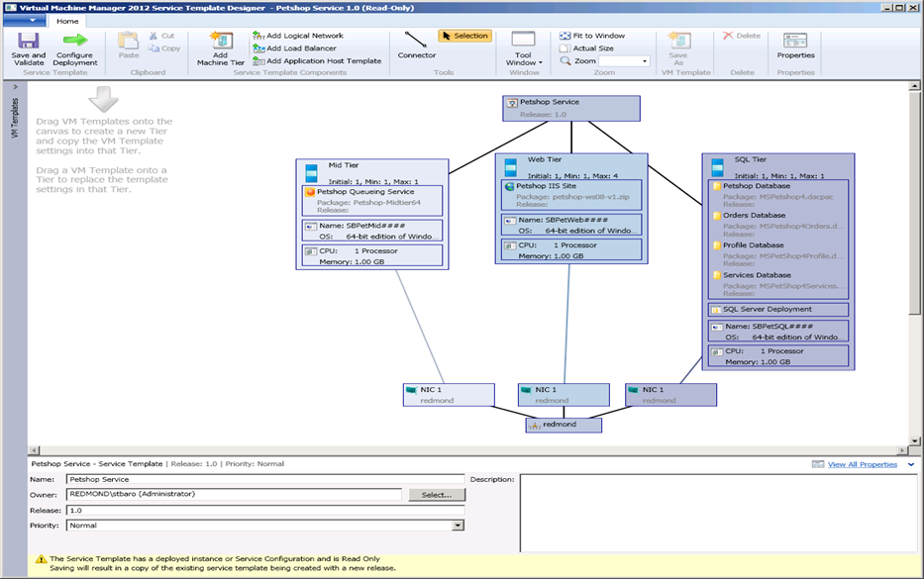Screen dimensions: 924x579
Task: Click the Add Load Balancer icon
Action: tap(258, 48)
